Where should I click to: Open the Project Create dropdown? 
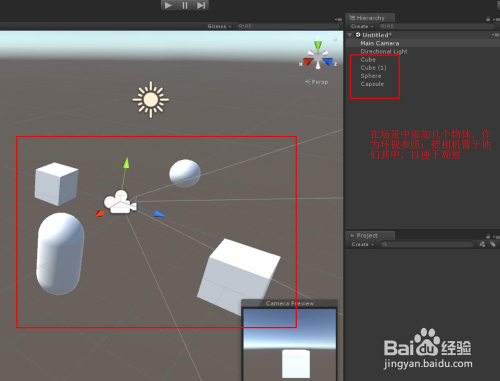[x=363, y=244]
